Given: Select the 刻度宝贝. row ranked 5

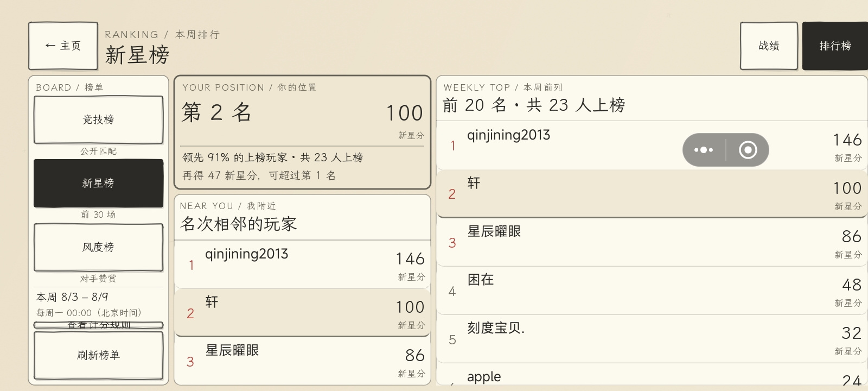Looking at the screenshot, I should 652,339.
